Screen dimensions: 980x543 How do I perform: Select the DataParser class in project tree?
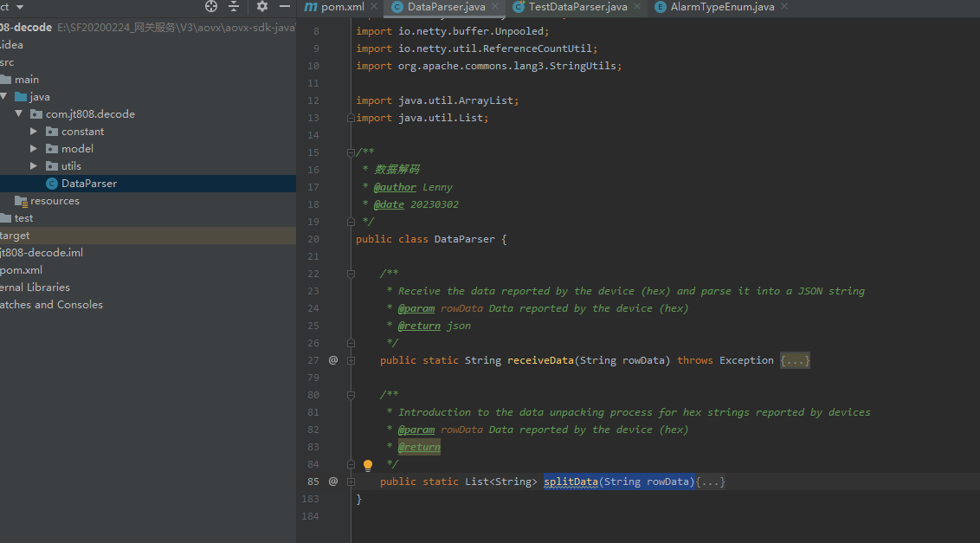[88, 184]
